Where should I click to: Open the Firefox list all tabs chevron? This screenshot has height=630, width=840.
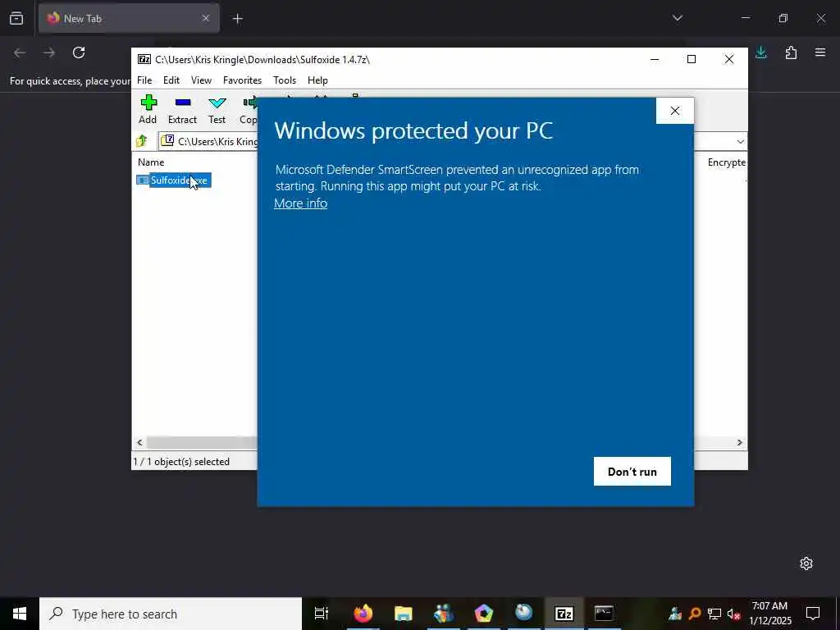tap(677, 18)
